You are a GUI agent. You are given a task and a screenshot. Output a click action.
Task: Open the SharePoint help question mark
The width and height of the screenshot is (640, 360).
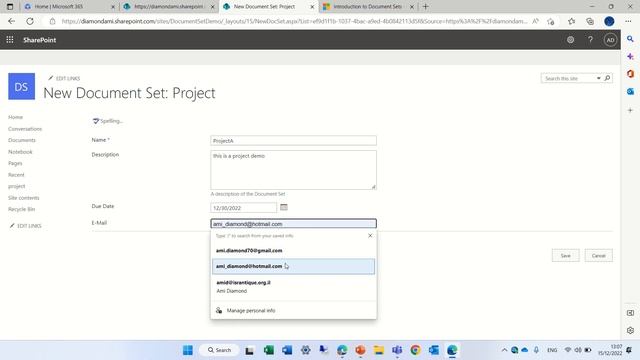point(590,40)
